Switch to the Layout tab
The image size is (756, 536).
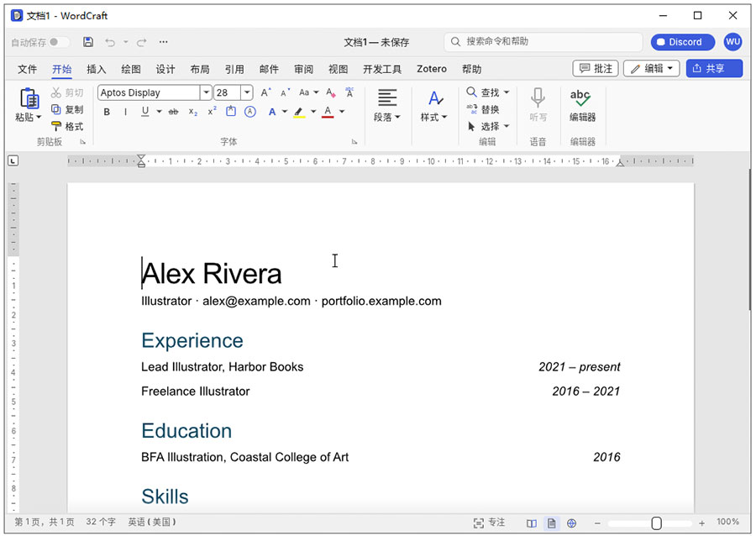[x=200, y=69]
